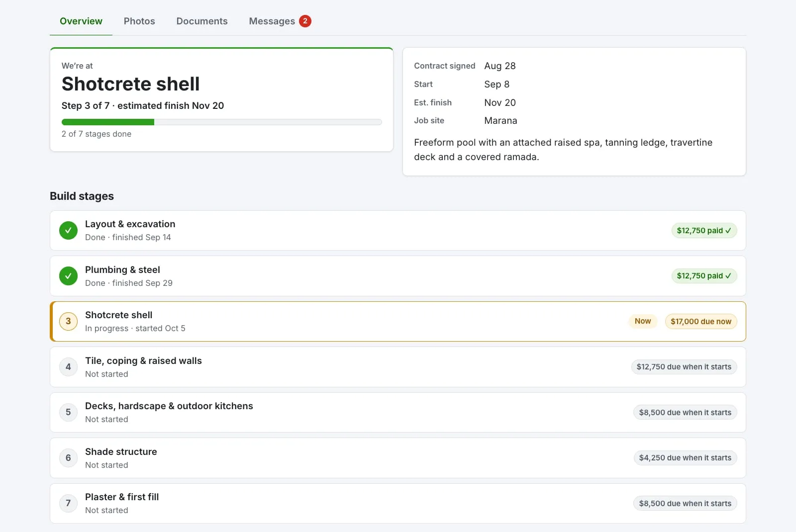The height and width of the screenshot is (532, 796).
Task: Click the step 7 circle beside Plaster & first fill
Action: coord(68,503)
